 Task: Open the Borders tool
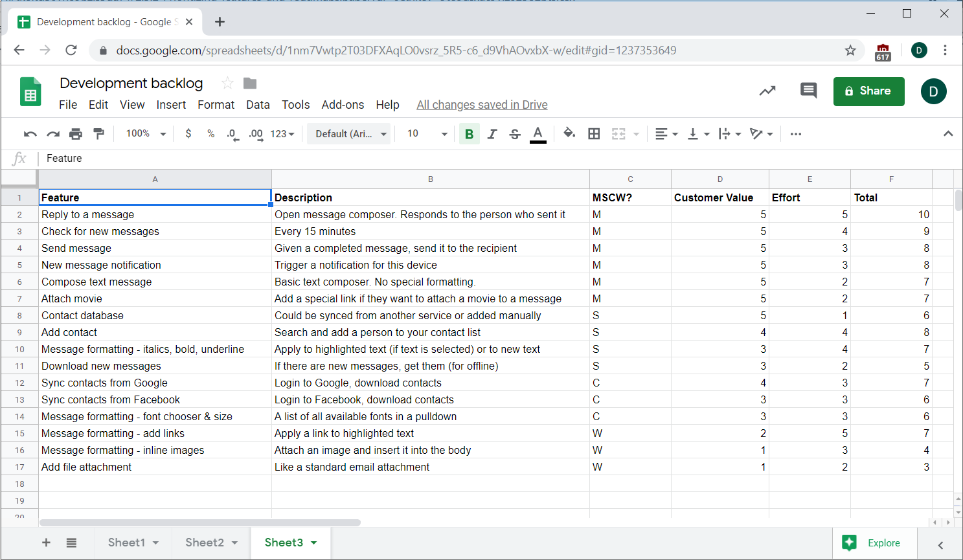point(594,134)
